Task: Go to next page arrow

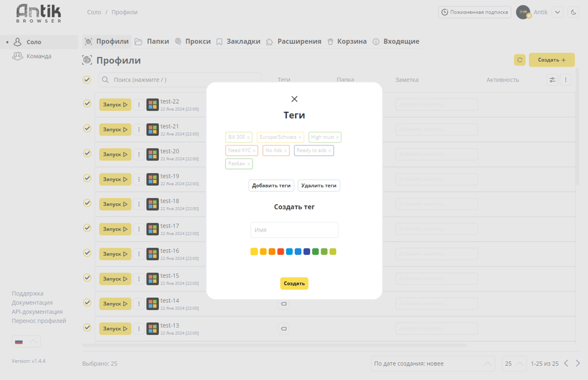Action: pos(578,363)
